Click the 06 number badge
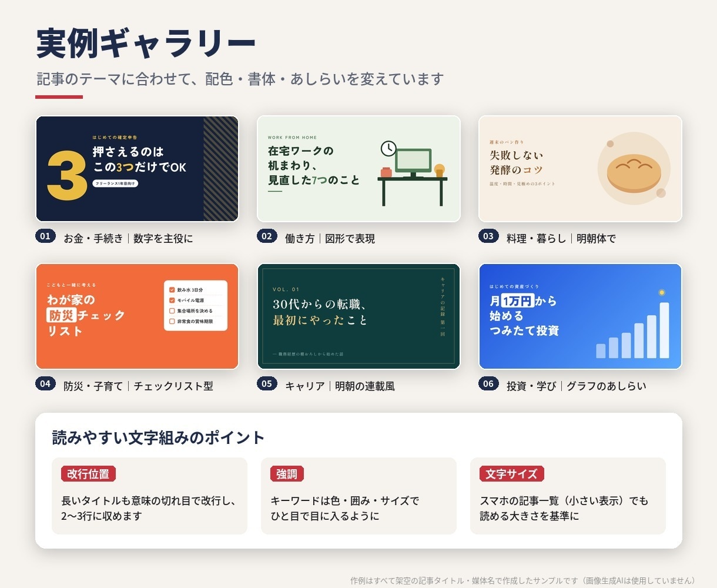The height and width of the screenshot is (588, 717). [x=488, y=384]
